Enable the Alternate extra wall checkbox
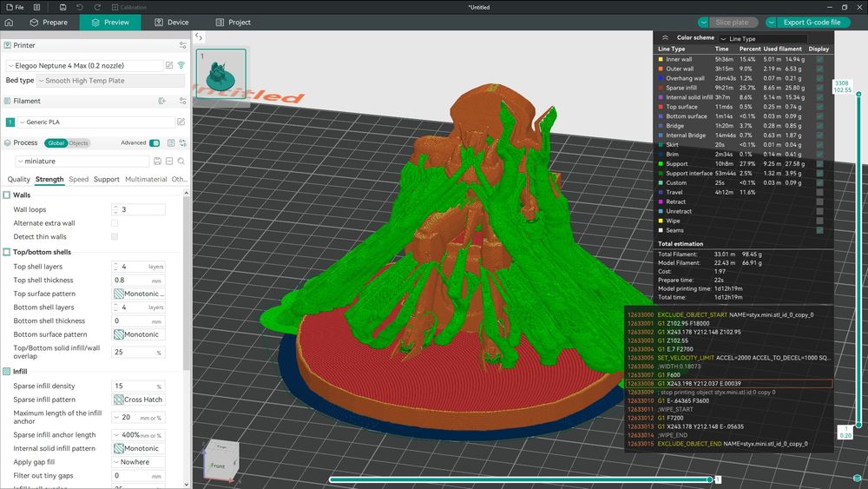The width and height of the screenshot is (868, 489). coord(115,223)
